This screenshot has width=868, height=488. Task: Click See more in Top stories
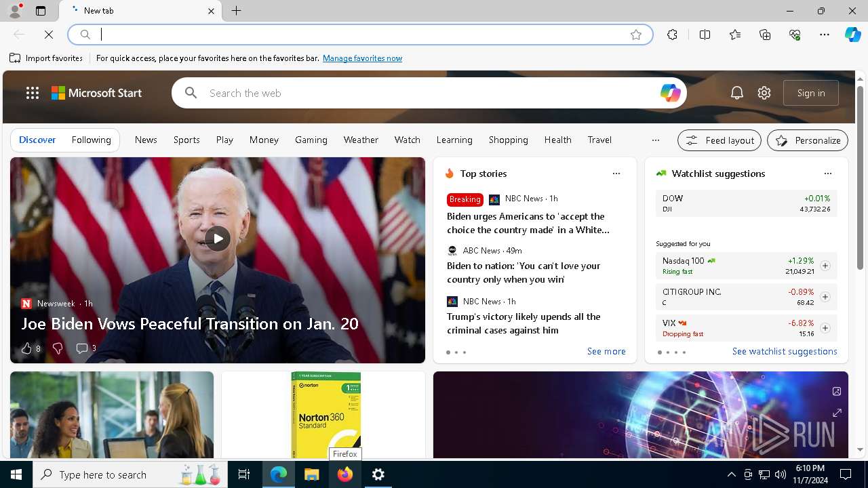(x=606, y=351)
